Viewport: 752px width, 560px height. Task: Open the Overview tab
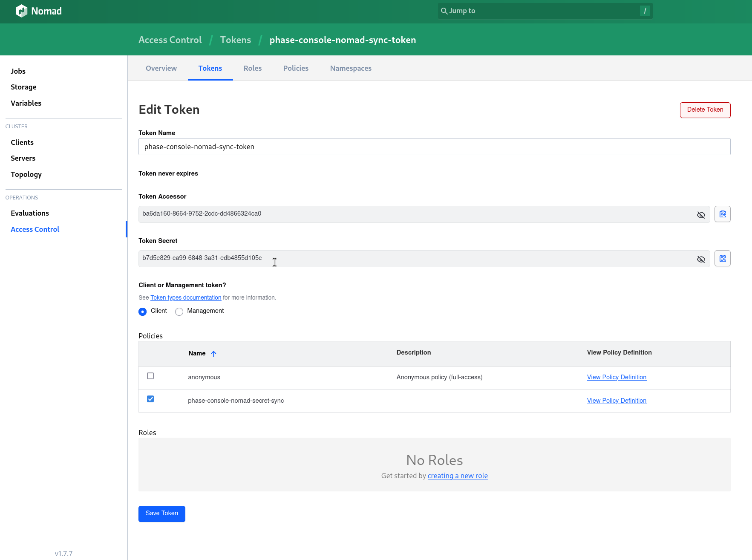[x=161, y=68]
